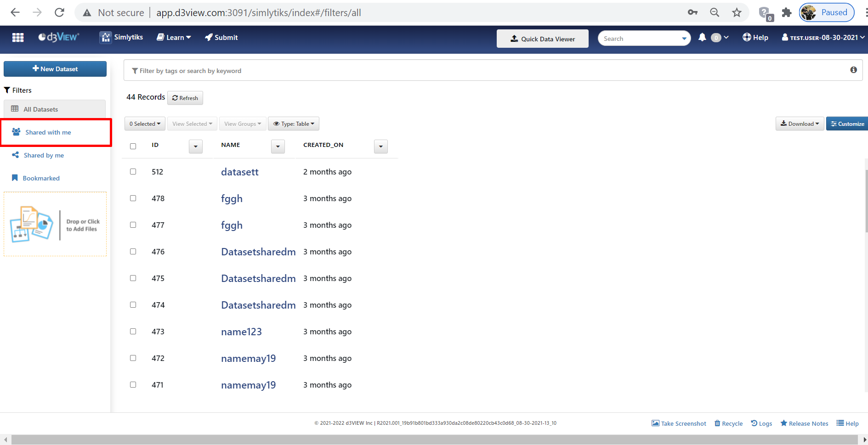868x445 pixels.
Task: Open the Type: Table dropdown
Action: coord(294,124)
